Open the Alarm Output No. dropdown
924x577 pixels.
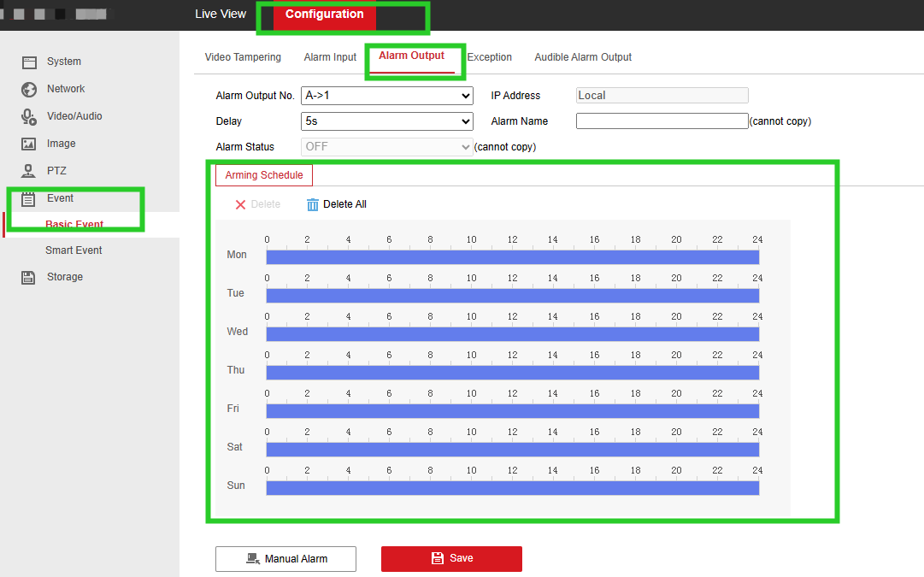coord(386,96)
